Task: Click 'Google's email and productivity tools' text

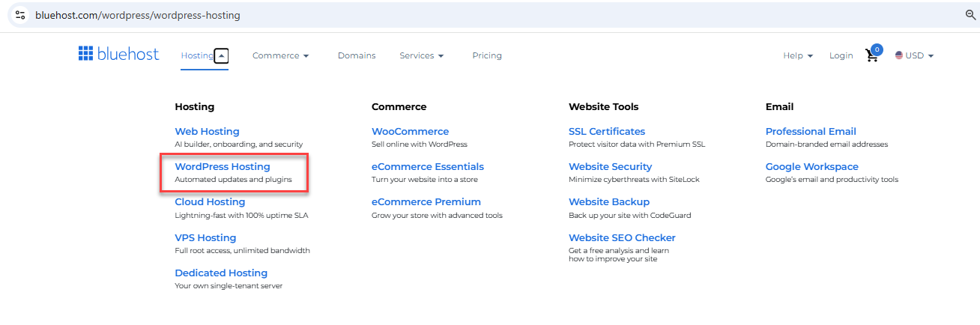Action: (x=832, y=180)
